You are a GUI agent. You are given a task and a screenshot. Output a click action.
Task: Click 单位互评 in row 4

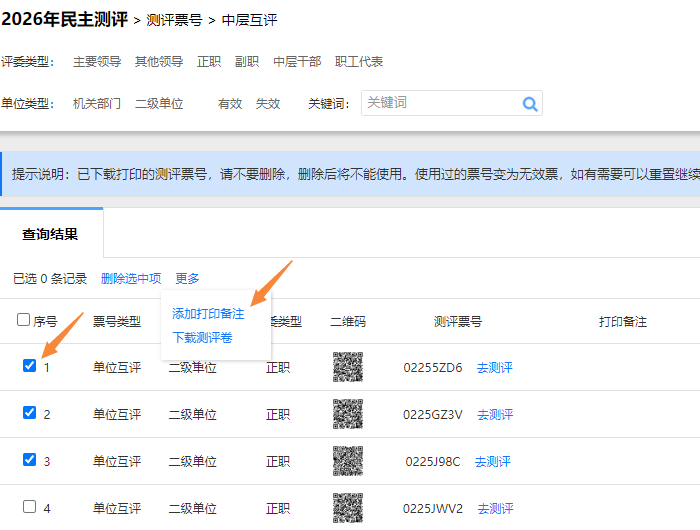[117, 508]
